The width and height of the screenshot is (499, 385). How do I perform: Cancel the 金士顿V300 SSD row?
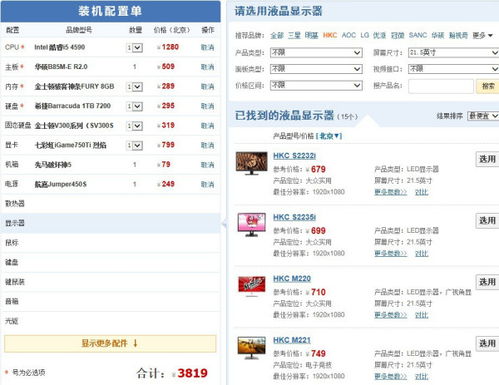207,126
